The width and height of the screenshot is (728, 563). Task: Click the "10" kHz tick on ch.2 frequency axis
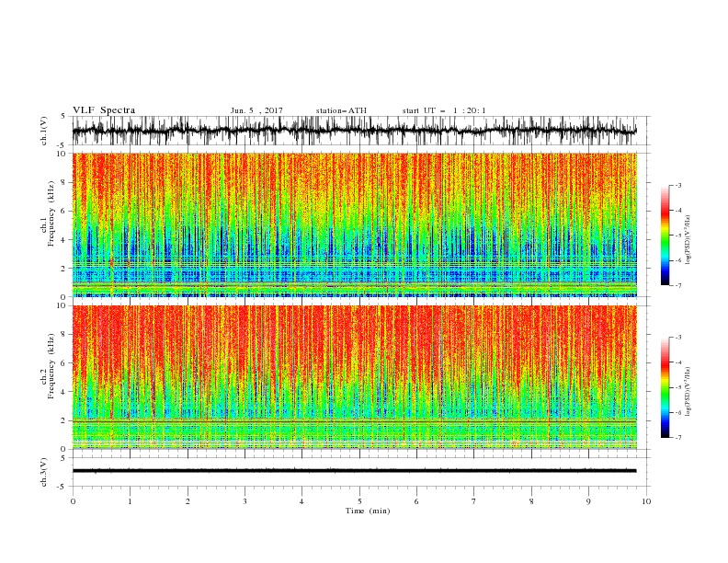tap(63, 305)
